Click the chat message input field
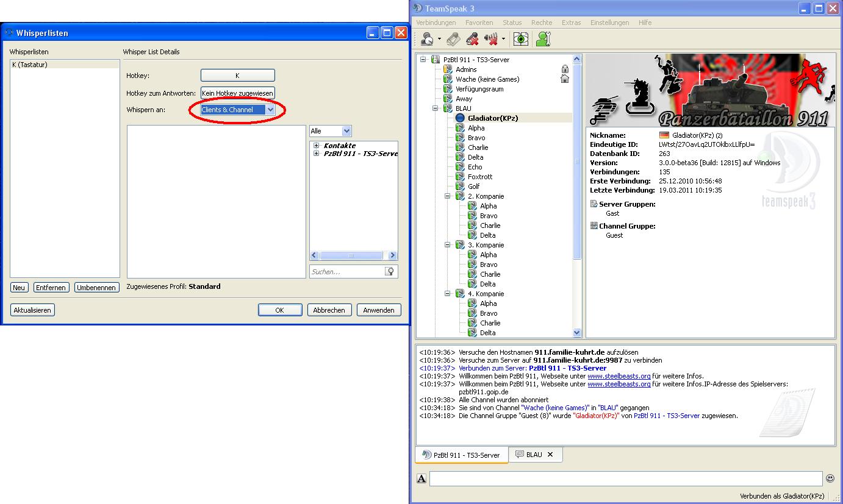Screen dimensions: 843x504 (x=625, y=479)
